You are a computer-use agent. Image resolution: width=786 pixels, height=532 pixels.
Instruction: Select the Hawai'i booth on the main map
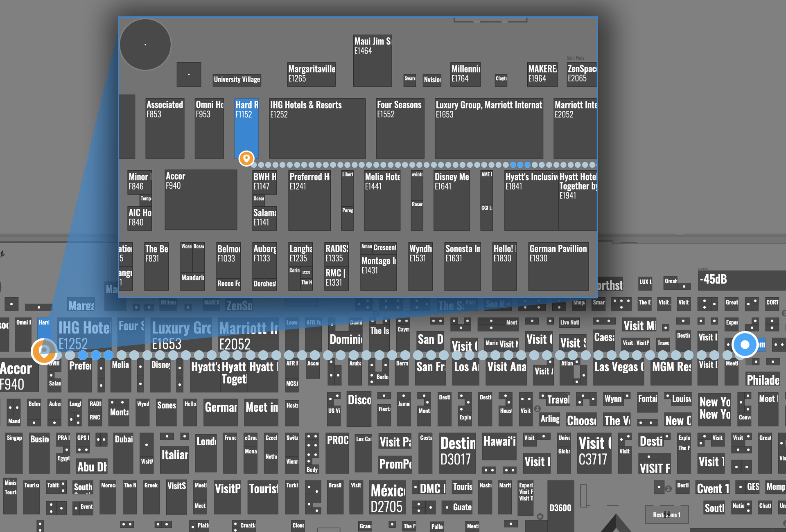pyautogui.click(x=499, y=446)
